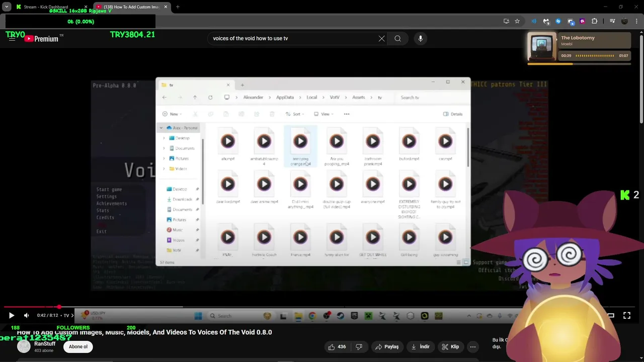Click Start game in Voices of the Void menu
The image size is (644, 362).
[109, 190]
